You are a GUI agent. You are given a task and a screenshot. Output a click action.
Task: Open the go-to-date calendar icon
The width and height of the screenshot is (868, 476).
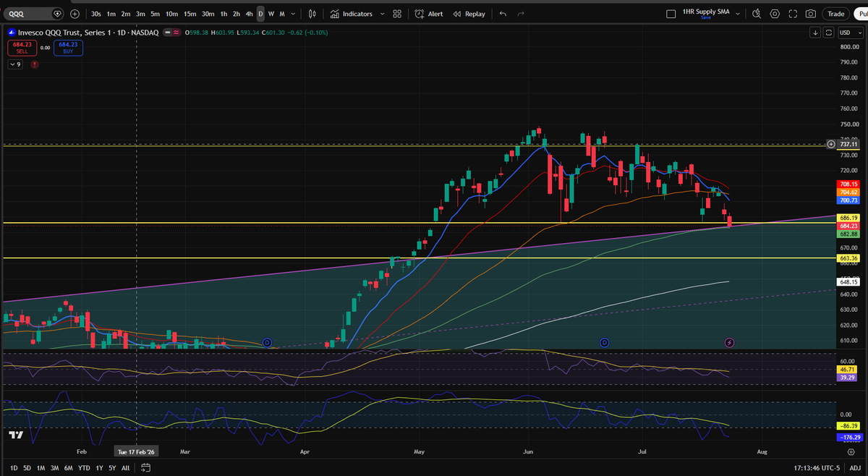point(145,467)
